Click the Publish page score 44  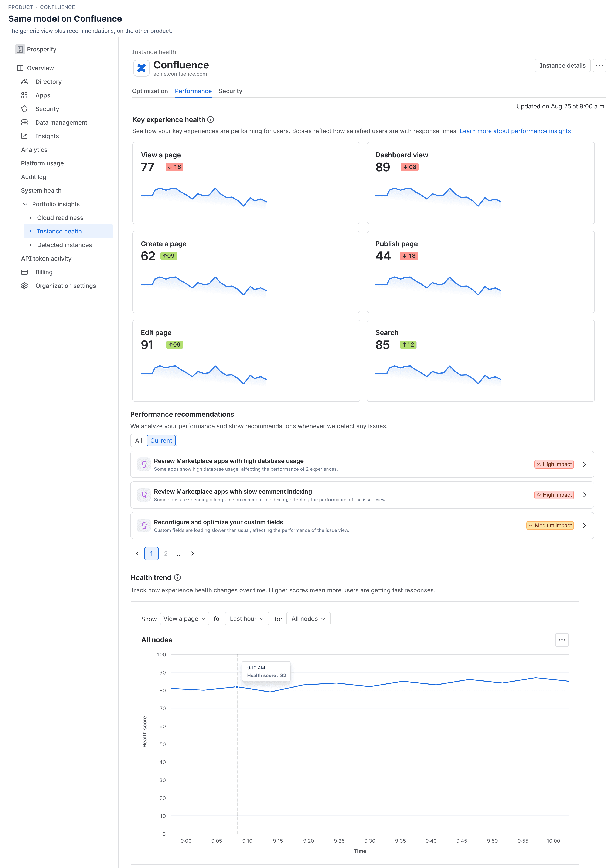click(x=383, y=256)
